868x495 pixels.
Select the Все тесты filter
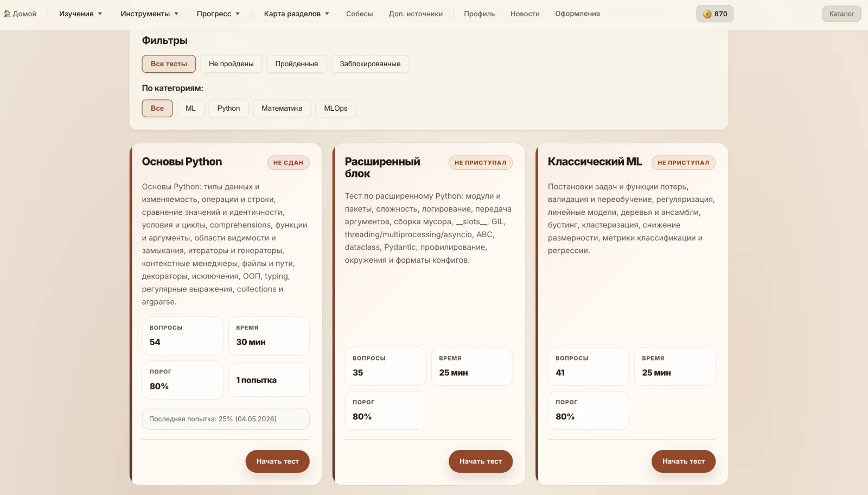point(169,64)
